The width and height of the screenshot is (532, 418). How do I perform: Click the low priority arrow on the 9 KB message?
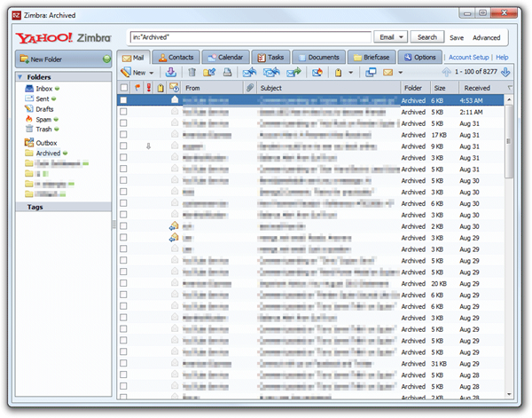click(148, 146)
